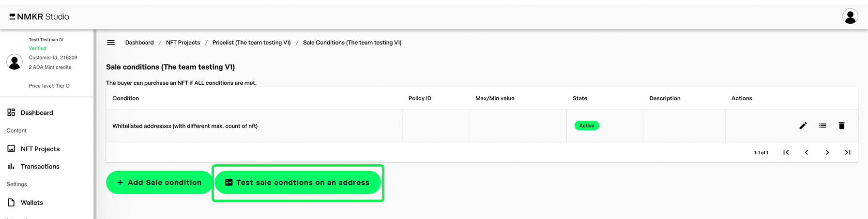The height and width of the screenshot is (219, 868).
Task: Click Test sale conditions on an address
Action: (298, 183)
